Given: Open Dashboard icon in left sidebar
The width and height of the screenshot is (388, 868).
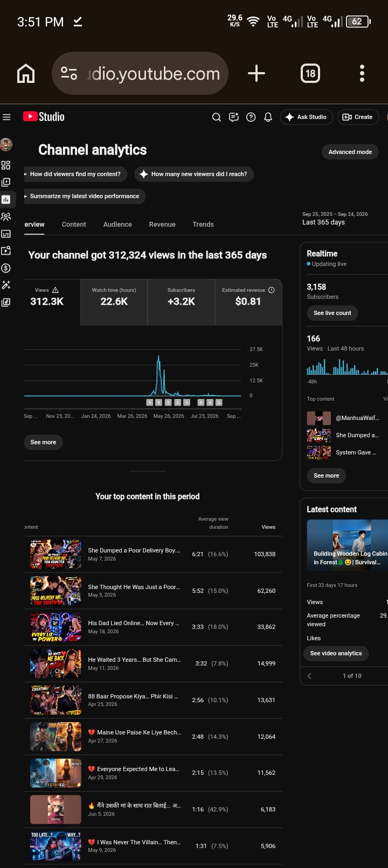Looking at the screenshot, I should (6, 165).
